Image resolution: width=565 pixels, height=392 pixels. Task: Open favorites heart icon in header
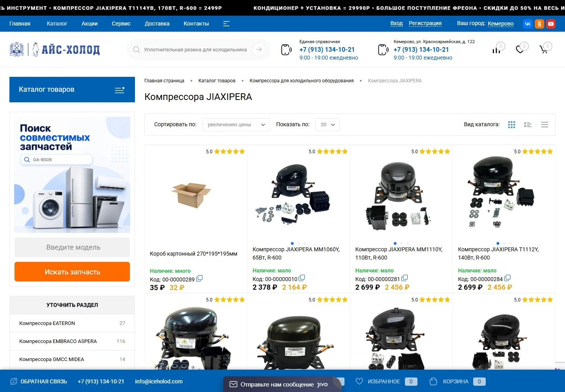coord(520,50)
